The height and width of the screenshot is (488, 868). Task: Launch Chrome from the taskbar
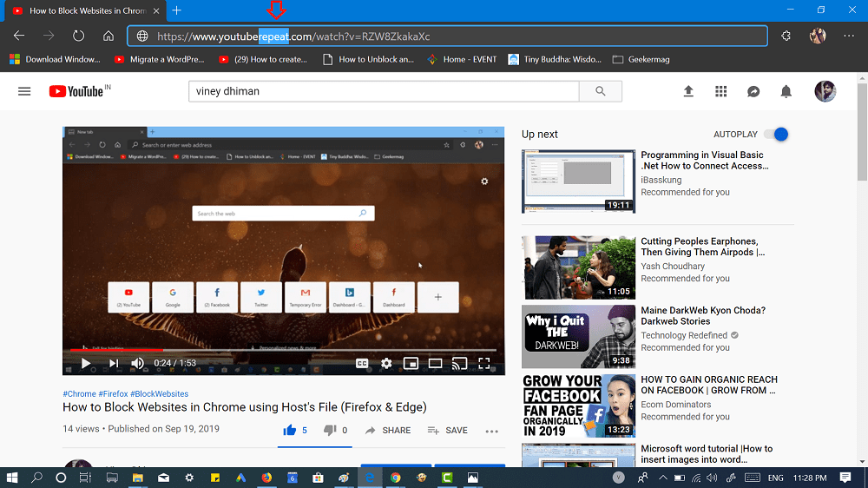pos(395,478)
